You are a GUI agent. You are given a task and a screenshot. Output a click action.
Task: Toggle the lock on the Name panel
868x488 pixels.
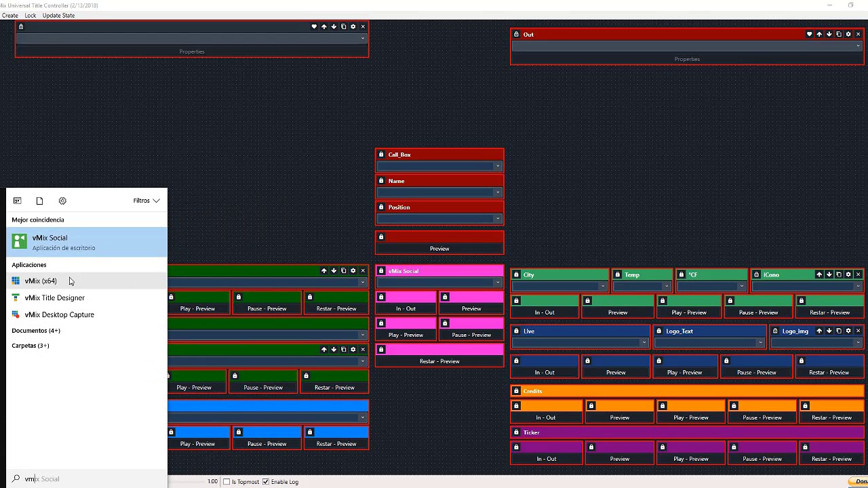(x=381, y=181)
